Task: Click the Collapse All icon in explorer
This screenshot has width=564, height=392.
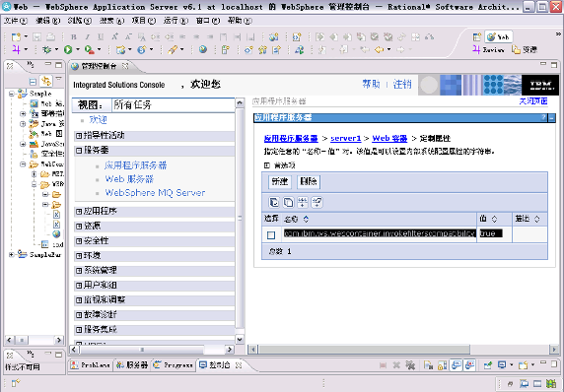Action: click(x=33, y=81)
